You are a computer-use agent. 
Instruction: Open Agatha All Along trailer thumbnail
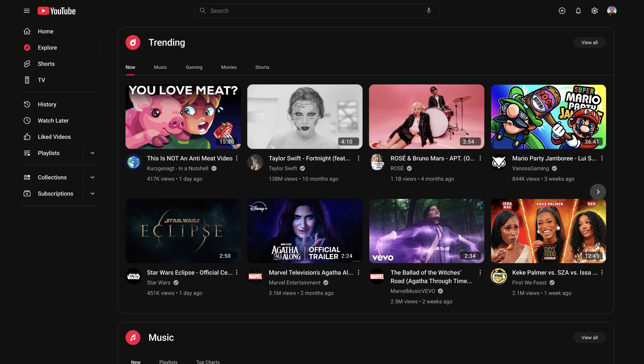point(305,231)
